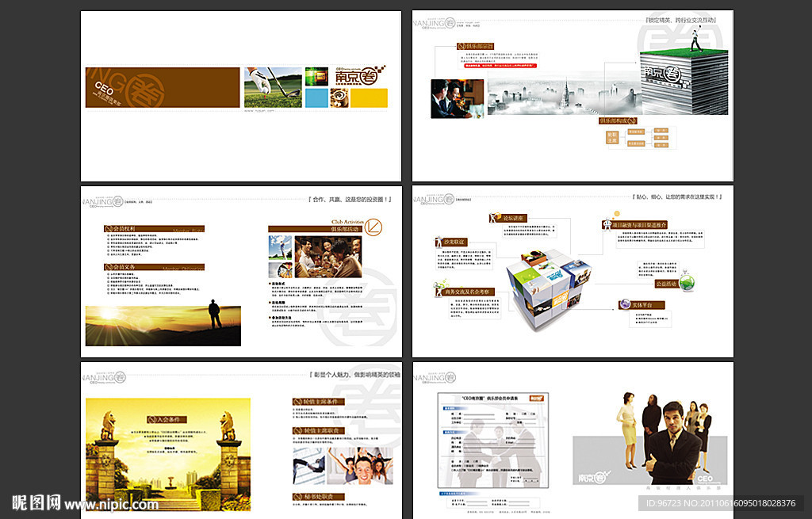Click the 轮值主席条件 heading

point(317,402)
